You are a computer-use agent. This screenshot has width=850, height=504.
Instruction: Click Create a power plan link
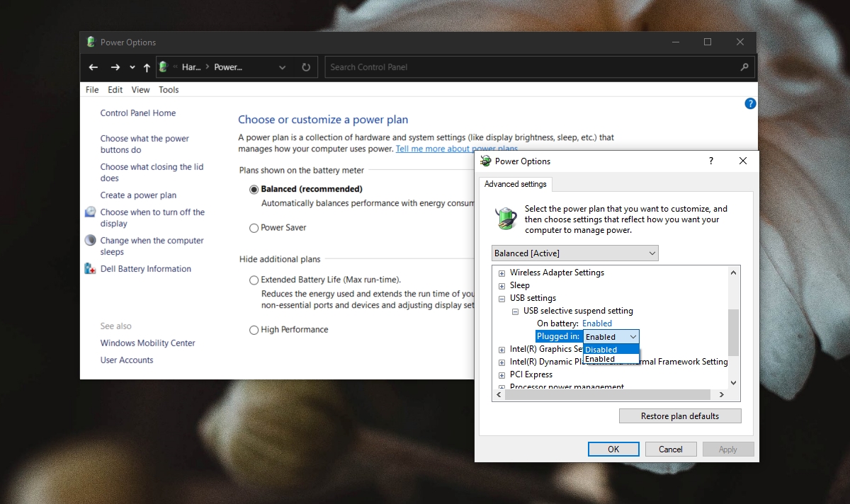click(138, 195)
